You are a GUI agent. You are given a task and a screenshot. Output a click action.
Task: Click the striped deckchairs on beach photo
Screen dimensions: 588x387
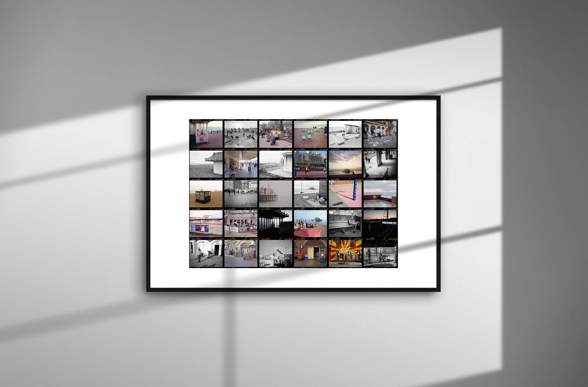click(310, 134)
